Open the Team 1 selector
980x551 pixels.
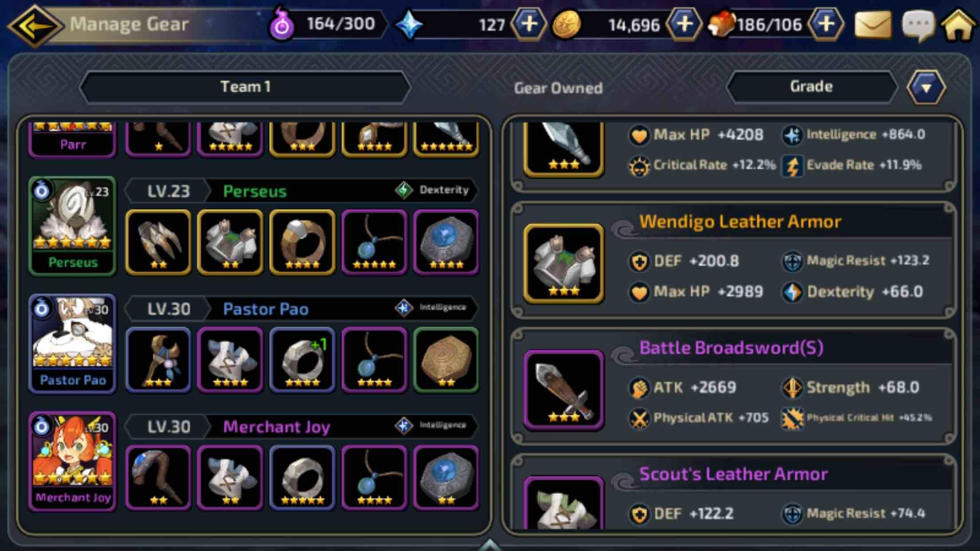[245, 87]
